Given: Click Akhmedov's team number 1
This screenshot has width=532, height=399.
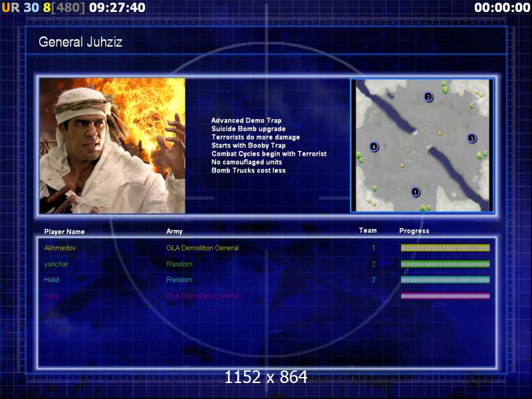Looking at the screenshot, I should tap(374, 248).
